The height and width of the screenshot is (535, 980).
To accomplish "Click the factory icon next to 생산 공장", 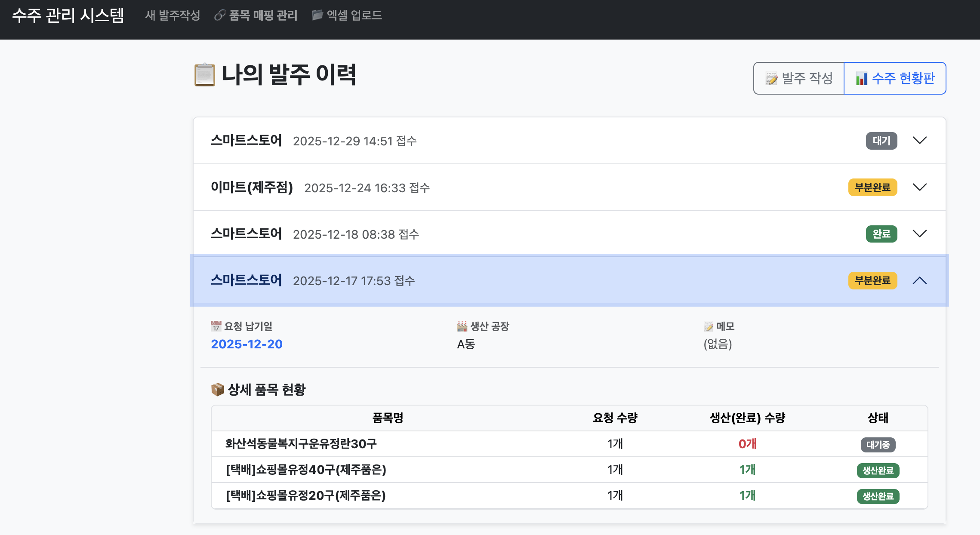I will click(462, 326).
